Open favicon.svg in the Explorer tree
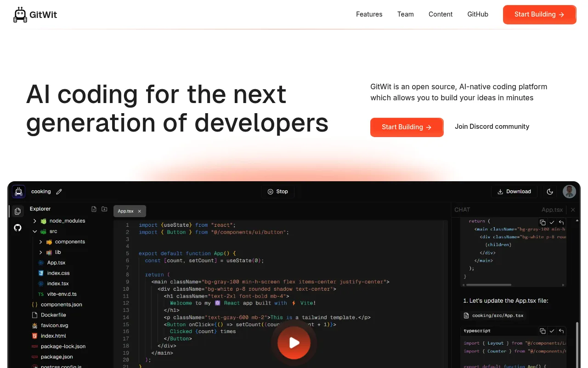 pyautogui.click(x=54, y=326)
